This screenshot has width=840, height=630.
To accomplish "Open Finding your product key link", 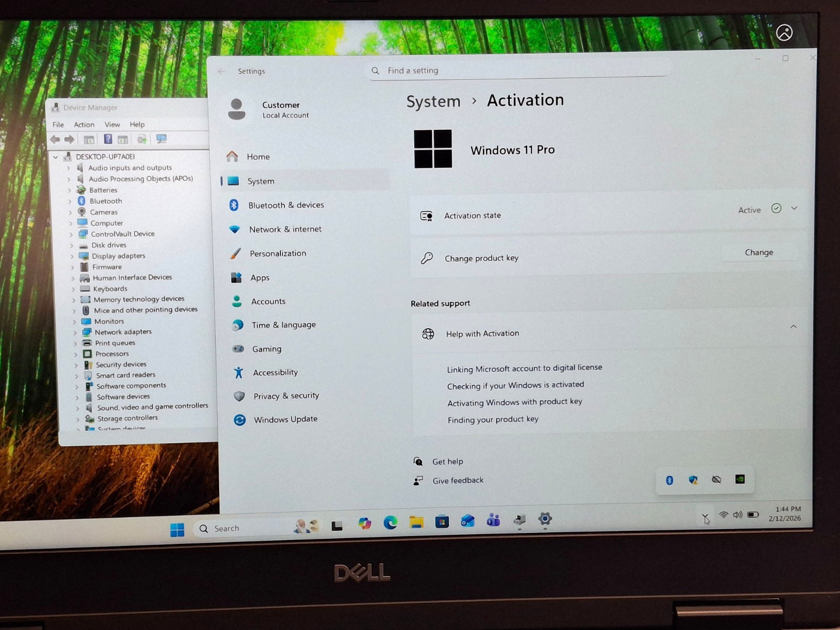I will (x=493, y=419).
